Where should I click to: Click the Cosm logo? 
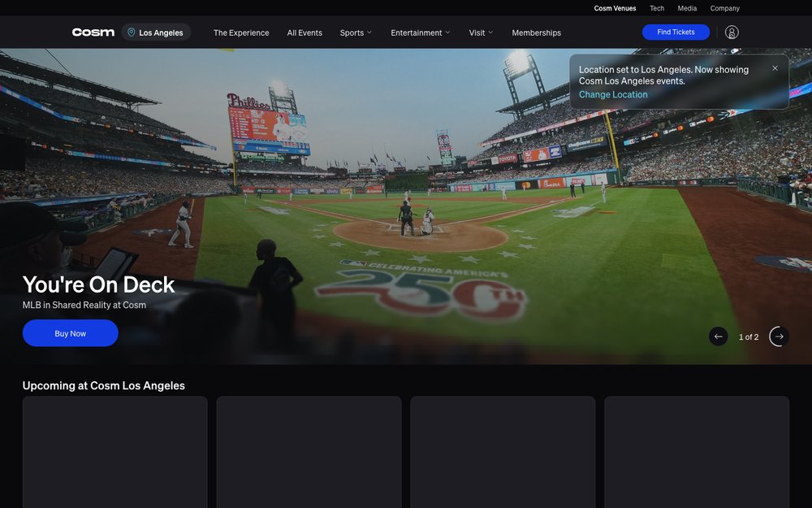pos(93,33)
